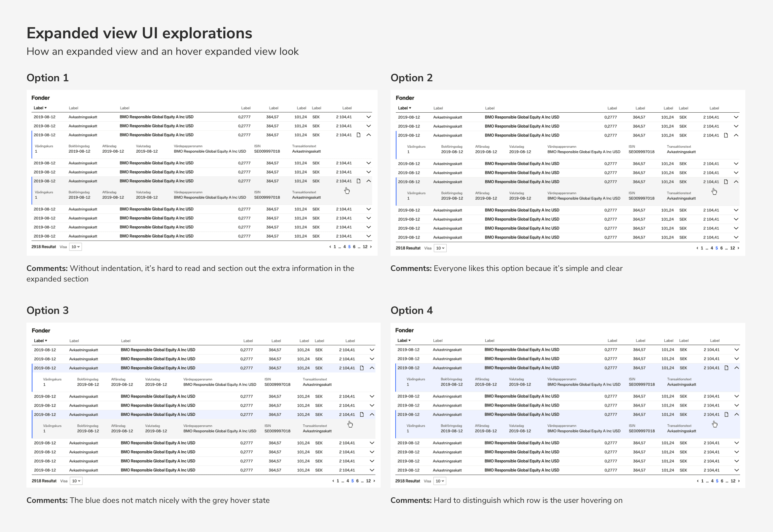The height and width of the screenshot is (532, 773).
Task: Go to previous page in Option 1 pagination
Action: [330, 247]
